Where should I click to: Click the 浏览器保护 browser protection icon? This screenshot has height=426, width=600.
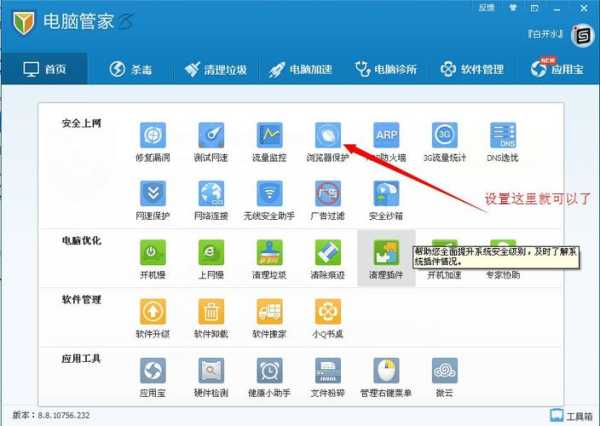tap(327, 135)
